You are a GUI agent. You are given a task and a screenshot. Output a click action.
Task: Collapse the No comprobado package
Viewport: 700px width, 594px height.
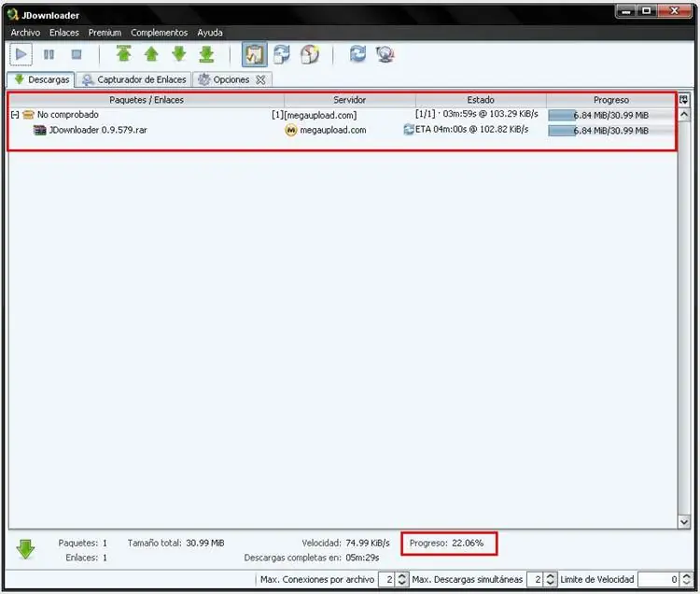[15, 115]
